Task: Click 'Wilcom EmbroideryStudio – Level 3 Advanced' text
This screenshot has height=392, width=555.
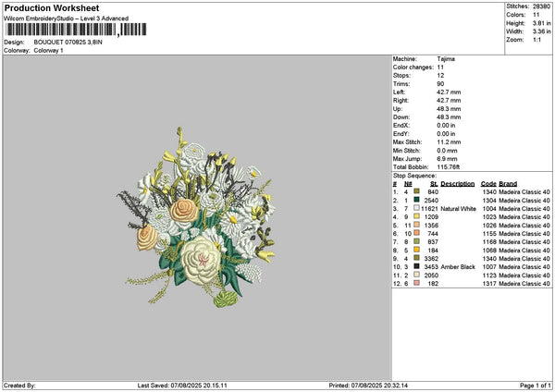Action: pyautogui.click(x=67, y=18)
